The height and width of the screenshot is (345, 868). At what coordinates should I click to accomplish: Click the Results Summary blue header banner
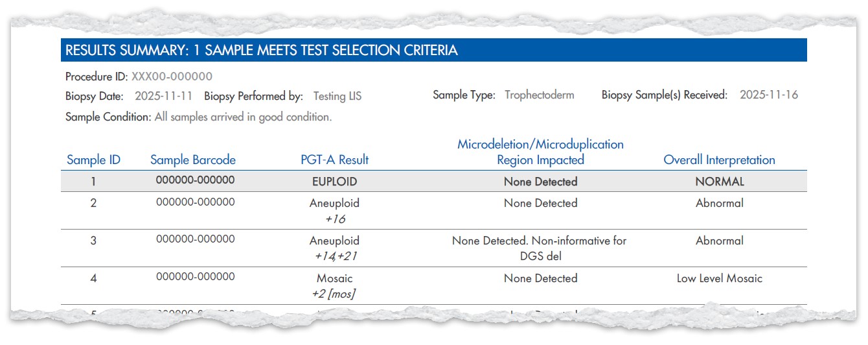pos(433,50)
